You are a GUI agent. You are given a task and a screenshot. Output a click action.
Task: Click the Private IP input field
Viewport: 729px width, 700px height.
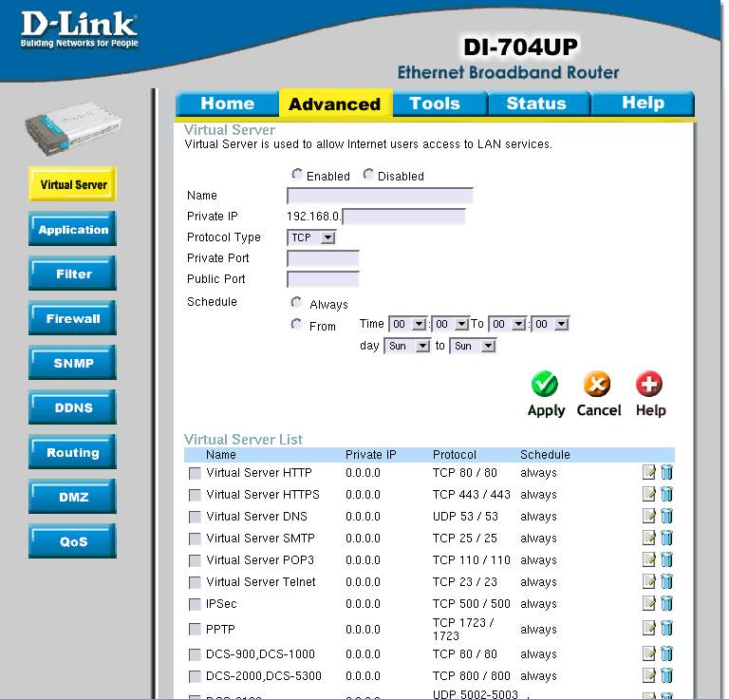pos(403,217)
